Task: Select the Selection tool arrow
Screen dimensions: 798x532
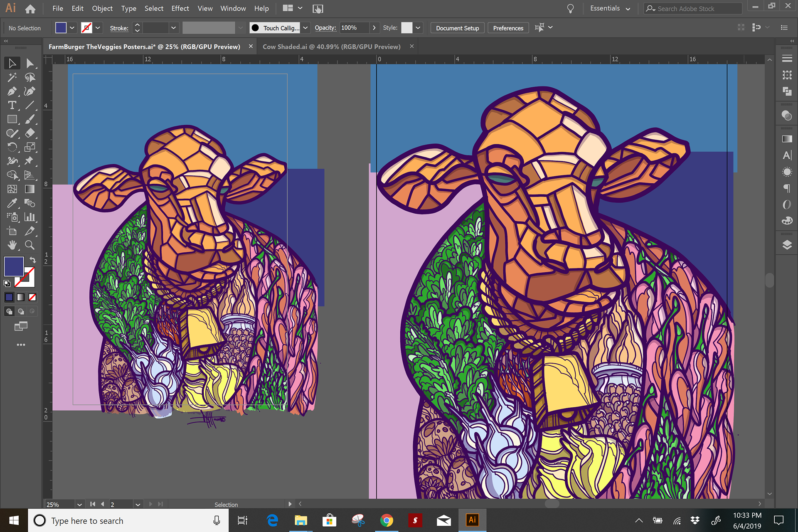Action: (12, 63)
